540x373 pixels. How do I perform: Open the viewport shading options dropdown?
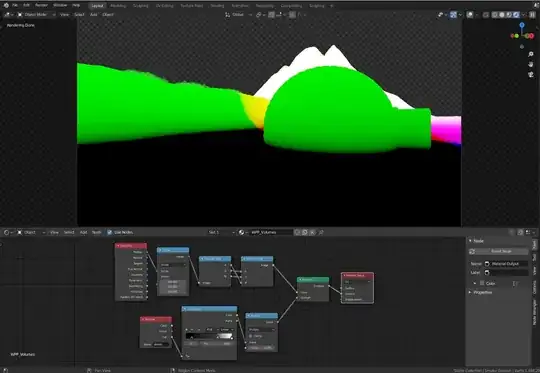coord(524,14)
